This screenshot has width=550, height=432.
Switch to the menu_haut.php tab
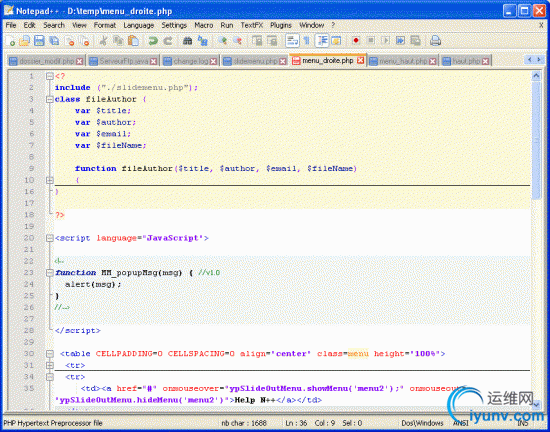point(403,61)
